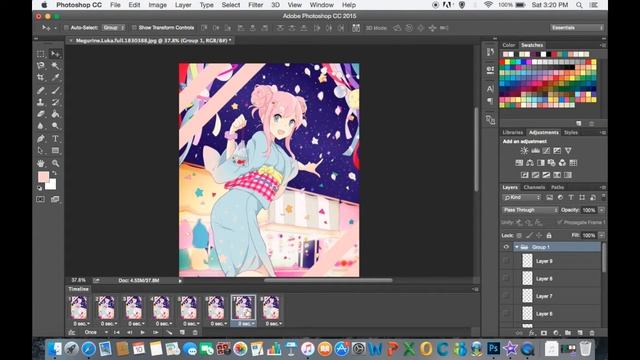Enable the Auto-Select checkbox
This screenshot has width=640, height=360.
pos(66,28)
